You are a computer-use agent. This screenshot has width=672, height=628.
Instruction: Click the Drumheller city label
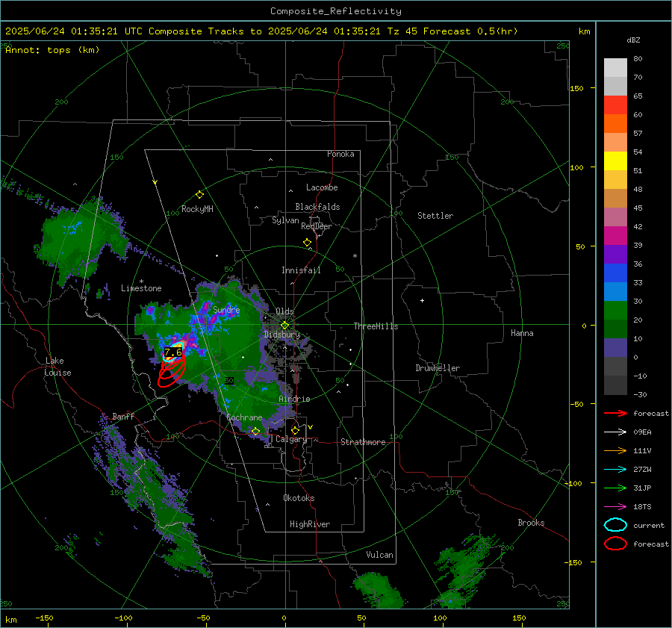438,368
